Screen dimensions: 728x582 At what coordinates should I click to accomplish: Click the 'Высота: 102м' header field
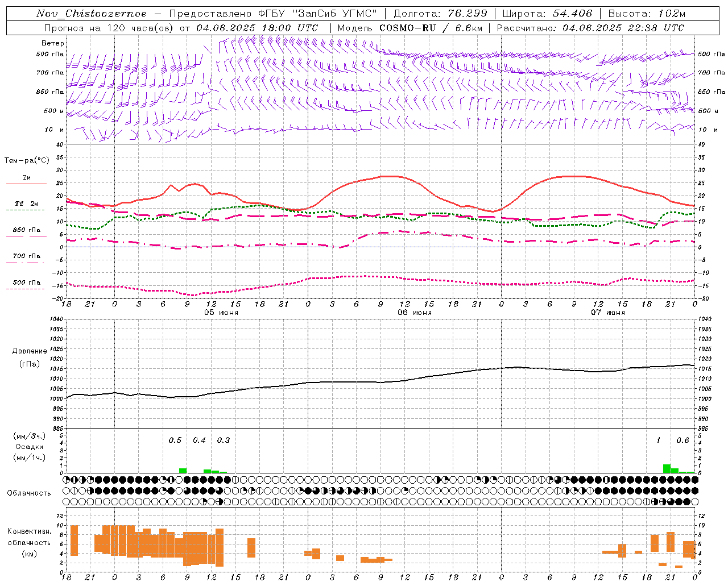point(647,14)
